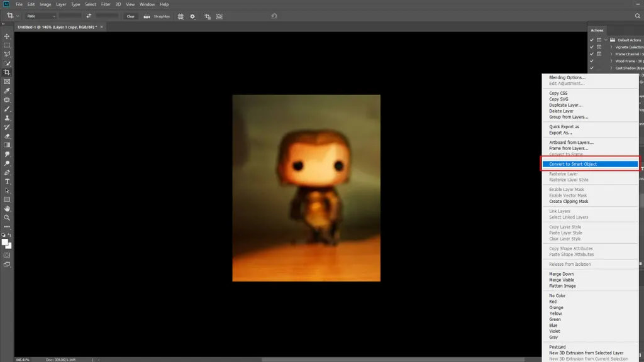Screen dimensions: 644x362
Task: Collapse the Default Actions folder
Action: pyautogui.click(x=606, y=40)
